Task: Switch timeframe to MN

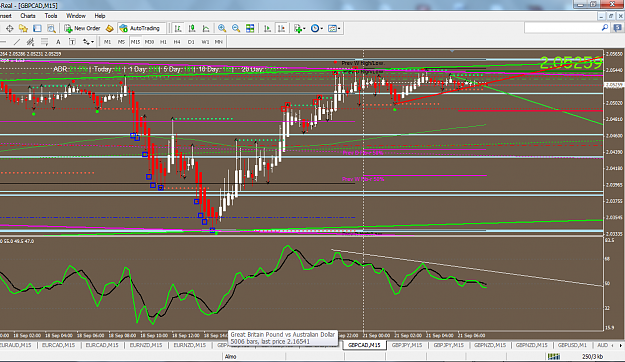Action: 219,42
